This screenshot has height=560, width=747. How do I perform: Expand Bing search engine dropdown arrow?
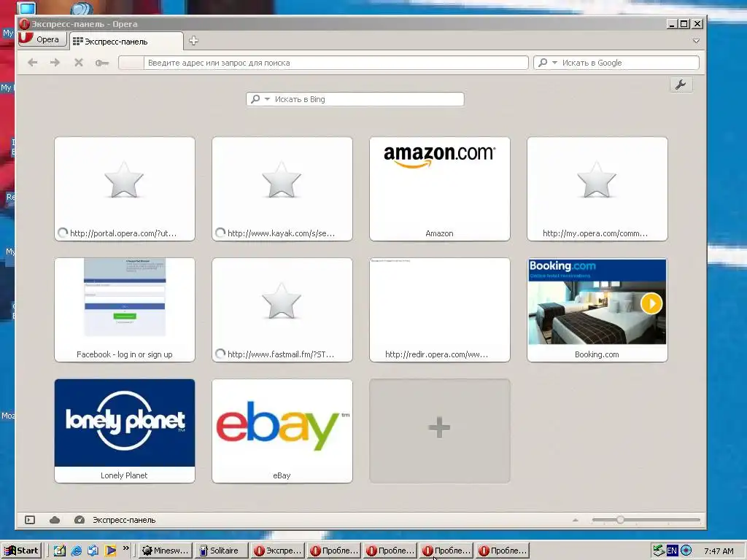[267, 99]
